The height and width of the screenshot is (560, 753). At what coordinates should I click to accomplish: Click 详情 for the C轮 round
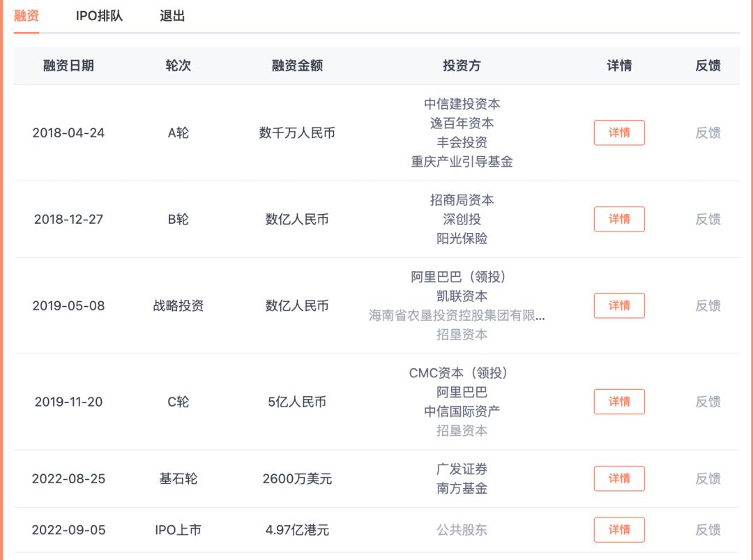[x=619, y=402]
